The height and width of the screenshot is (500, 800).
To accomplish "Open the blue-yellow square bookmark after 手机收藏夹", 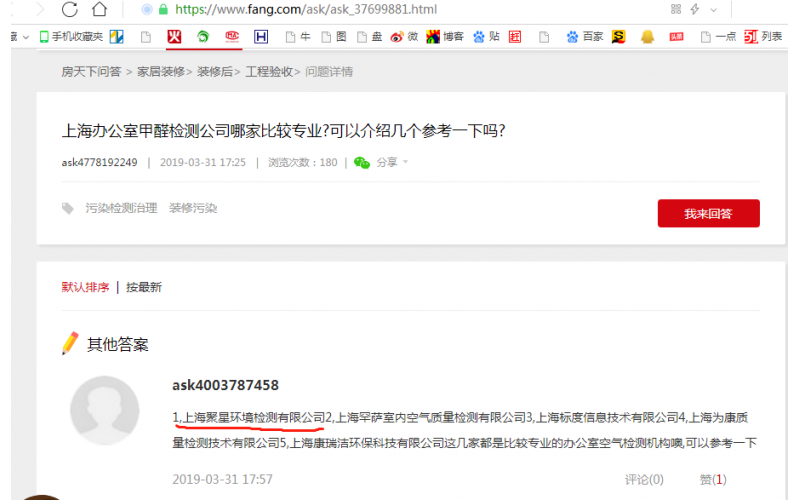I will 116,37.
